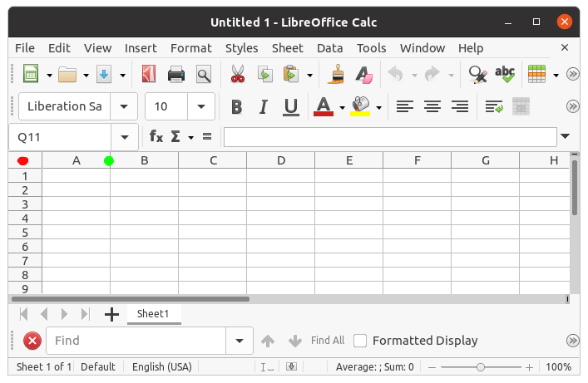The width and height of the screenshot is (588, 383).
Task: Toggle Wrap Text
Action: click(494, 106)
